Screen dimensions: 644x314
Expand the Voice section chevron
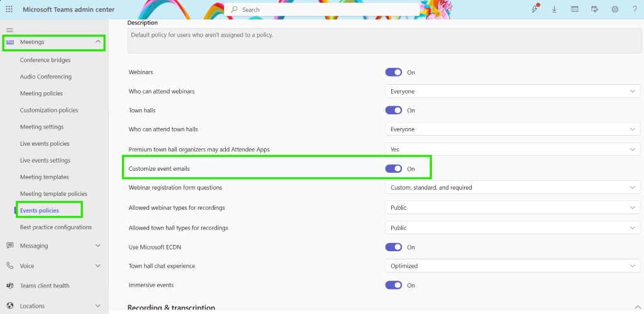click(x=97, y=266)
